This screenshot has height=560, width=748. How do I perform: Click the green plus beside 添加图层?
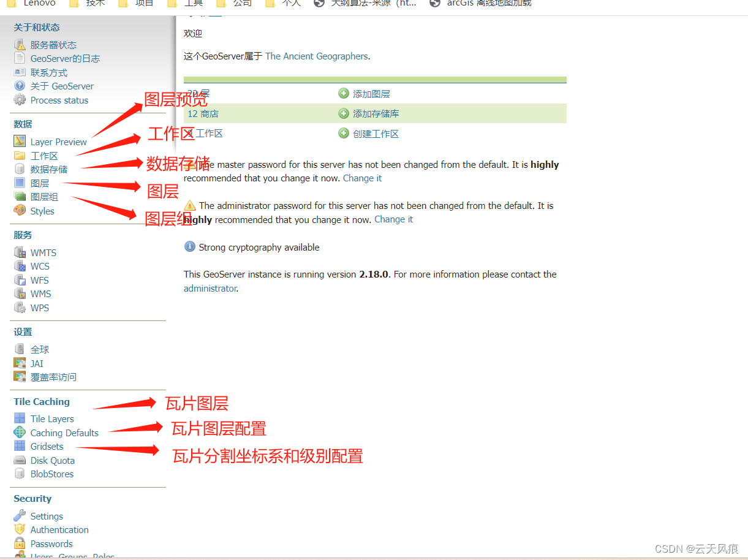coord(344,93)
